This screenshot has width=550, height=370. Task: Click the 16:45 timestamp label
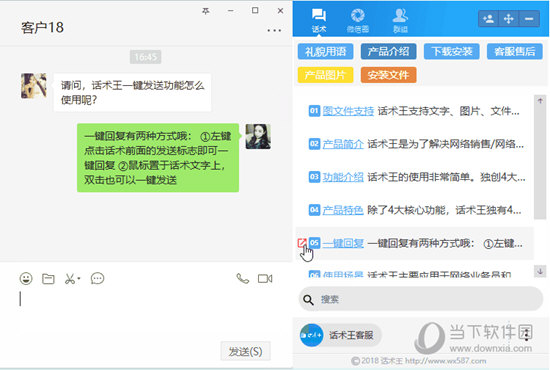(x=146, y=57)
